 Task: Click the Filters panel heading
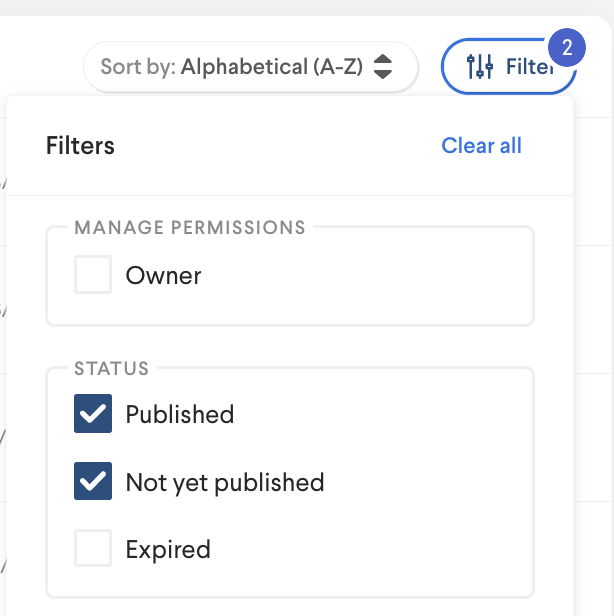(80, 146)
